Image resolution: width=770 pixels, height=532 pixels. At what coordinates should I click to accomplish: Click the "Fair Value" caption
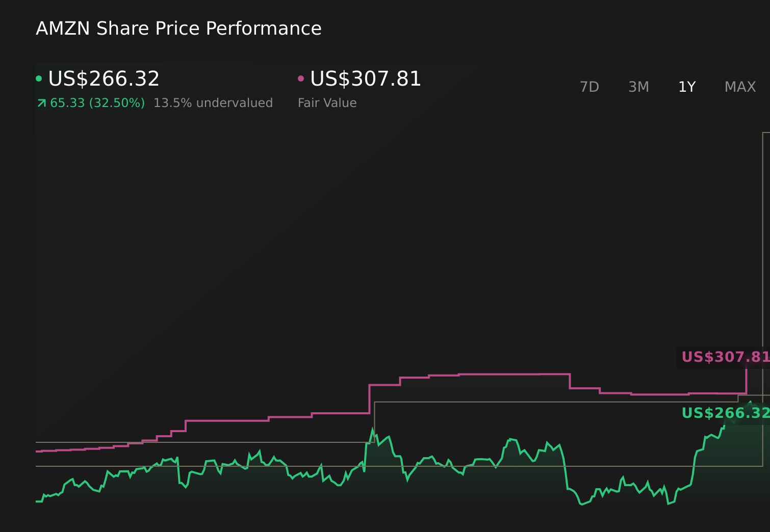[327, 103]
